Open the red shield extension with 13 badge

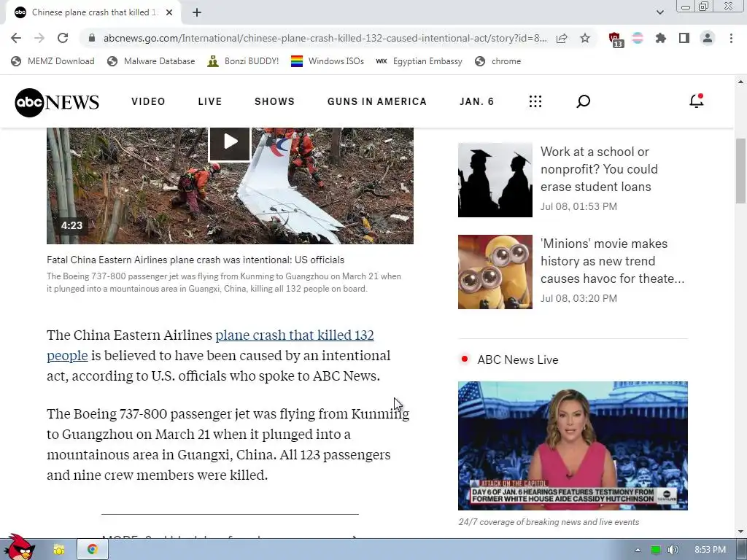coord(616,39)
